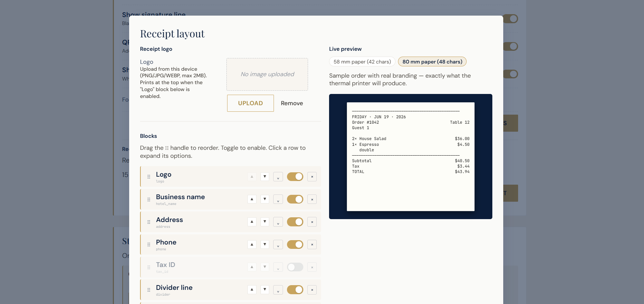Disable the Business name toggle
644x304 pixels.
coord(295,199)
